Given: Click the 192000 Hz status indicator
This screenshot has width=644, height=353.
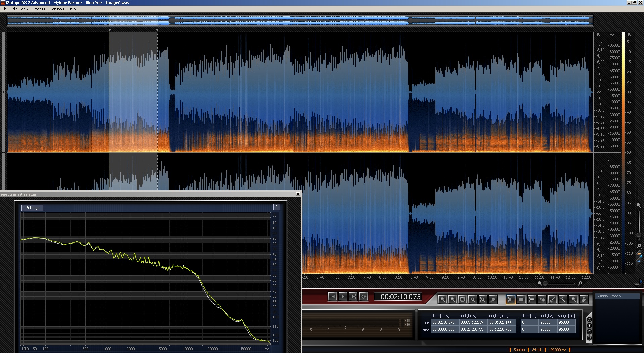Looking at the screenshot, I should (557, 350).
